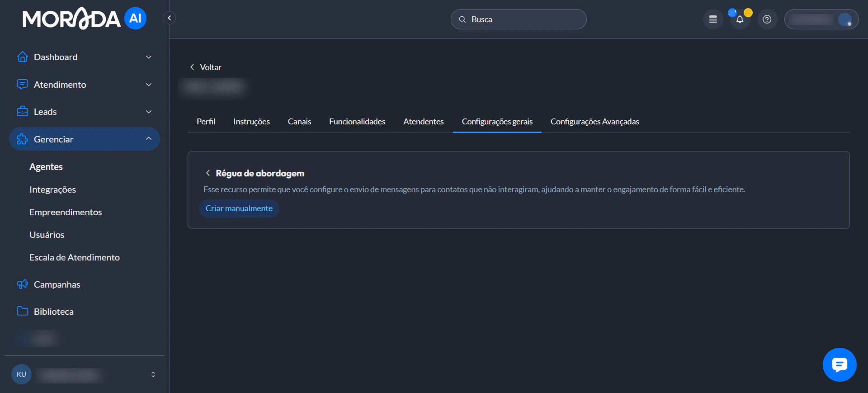Open the user profile dropdown in top bar

pyautogui.click(x=821, y=19)
